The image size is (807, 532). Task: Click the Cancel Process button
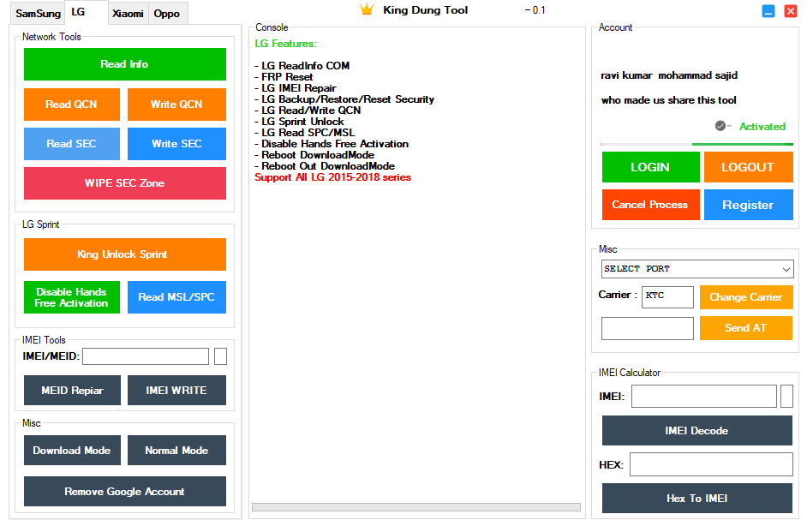[650, 205]
